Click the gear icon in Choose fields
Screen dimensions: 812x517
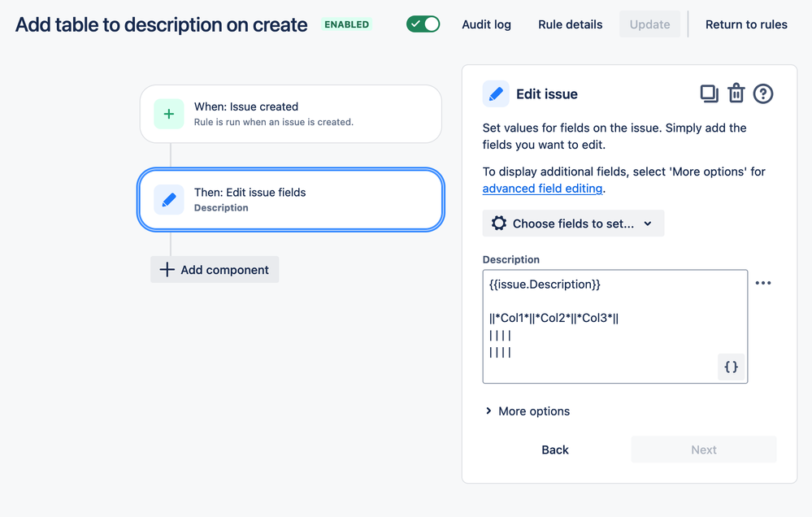[x=499, y=224]
